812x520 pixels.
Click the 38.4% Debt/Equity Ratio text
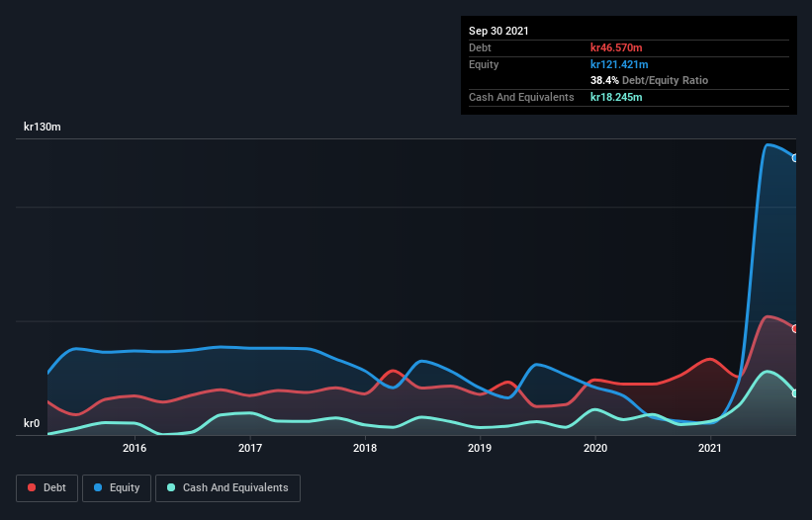click(650, 80)
